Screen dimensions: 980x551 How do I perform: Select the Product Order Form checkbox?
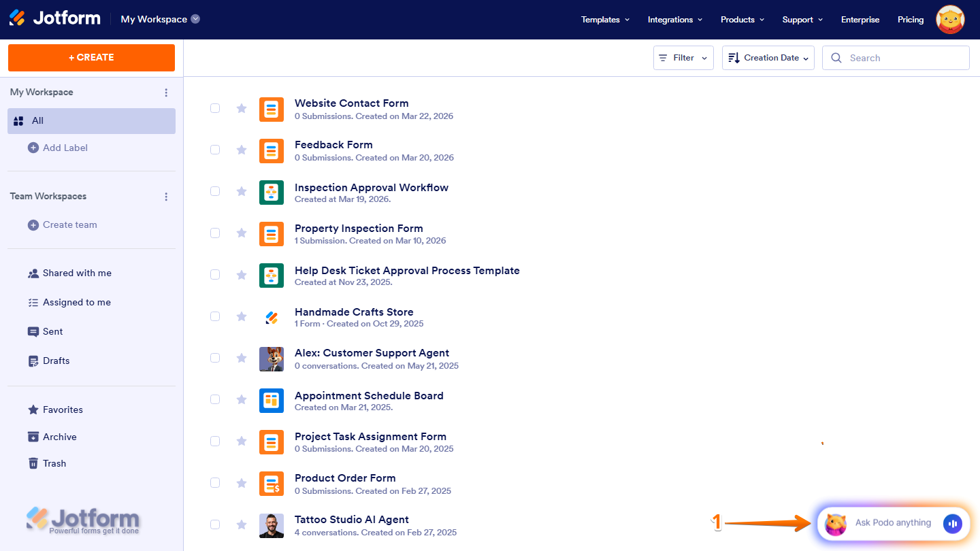pos(215,483)
